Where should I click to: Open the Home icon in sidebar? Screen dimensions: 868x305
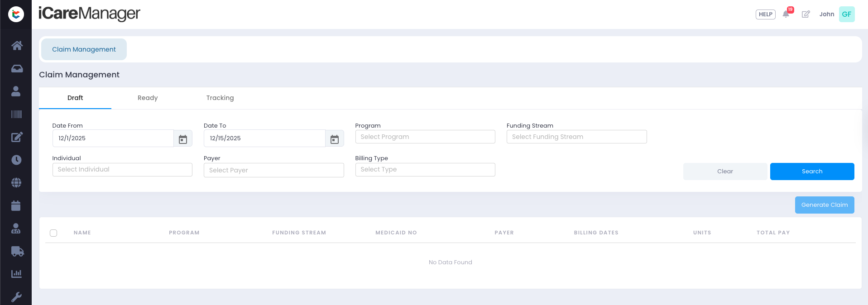pos(17,45)
